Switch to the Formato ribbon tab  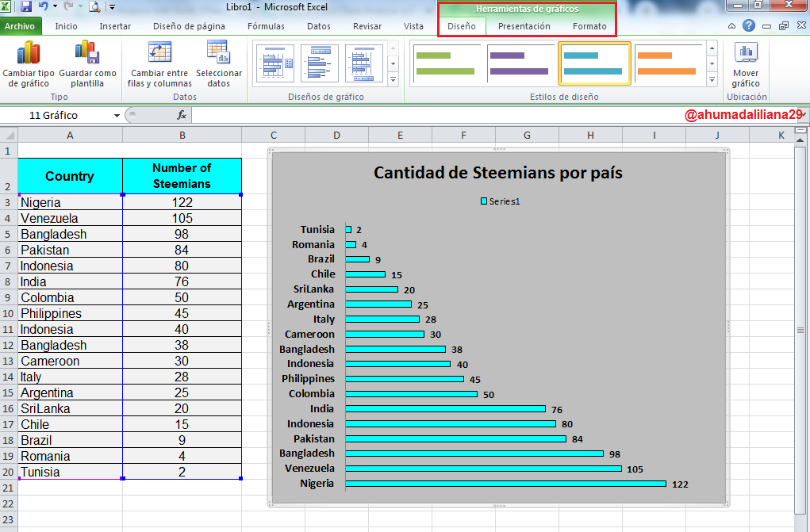point(589,26)
